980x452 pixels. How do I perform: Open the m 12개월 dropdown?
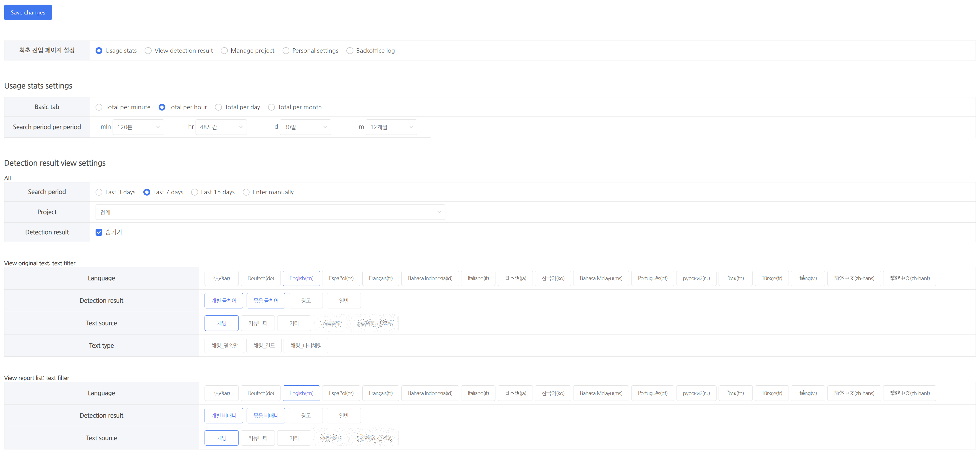click(391, 127)
